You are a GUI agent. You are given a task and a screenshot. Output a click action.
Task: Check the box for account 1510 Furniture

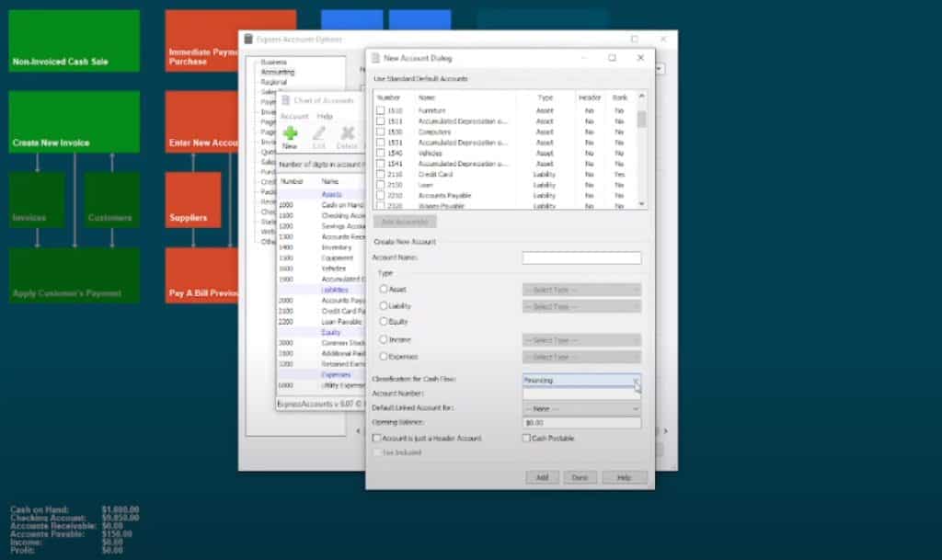tap(380, 109)
